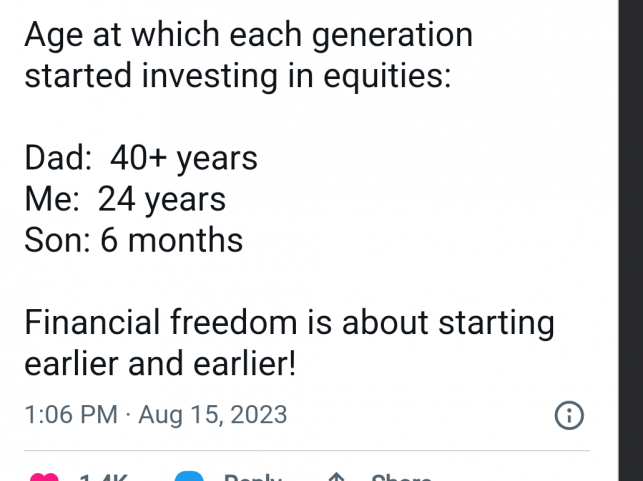Click the "6 months" text
The width and height of the screenshot is (643, 481).
(x=172, y=240)
